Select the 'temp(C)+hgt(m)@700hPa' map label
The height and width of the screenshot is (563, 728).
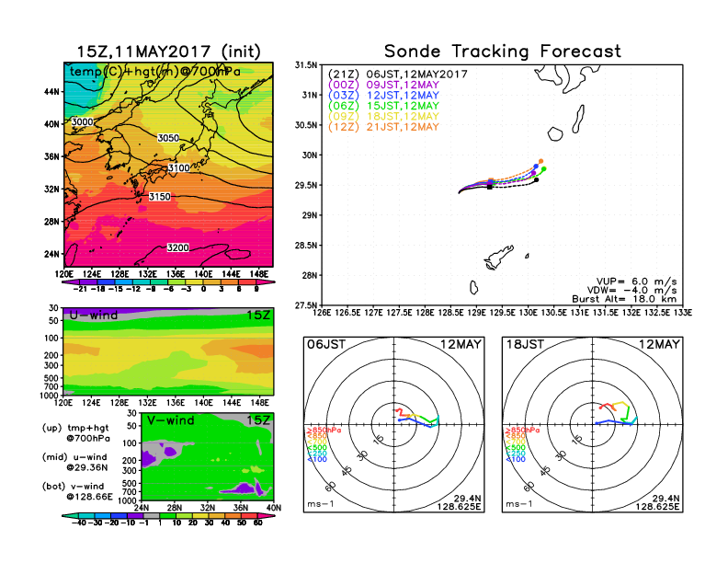(155, 72)
